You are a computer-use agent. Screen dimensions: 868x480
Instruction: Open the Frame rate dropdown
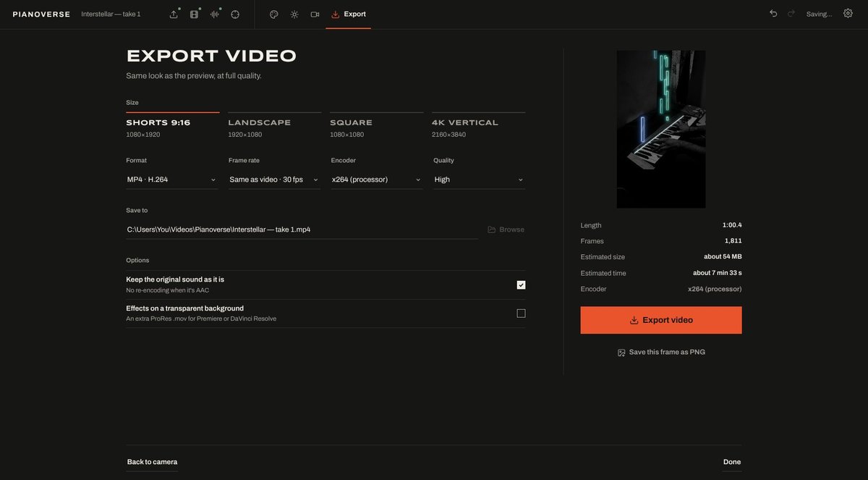(274, 180)
